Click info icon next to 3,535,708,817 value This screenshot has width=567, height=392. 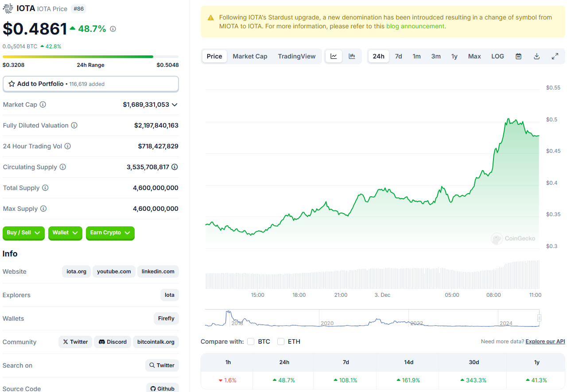click(x=175, y=167)
